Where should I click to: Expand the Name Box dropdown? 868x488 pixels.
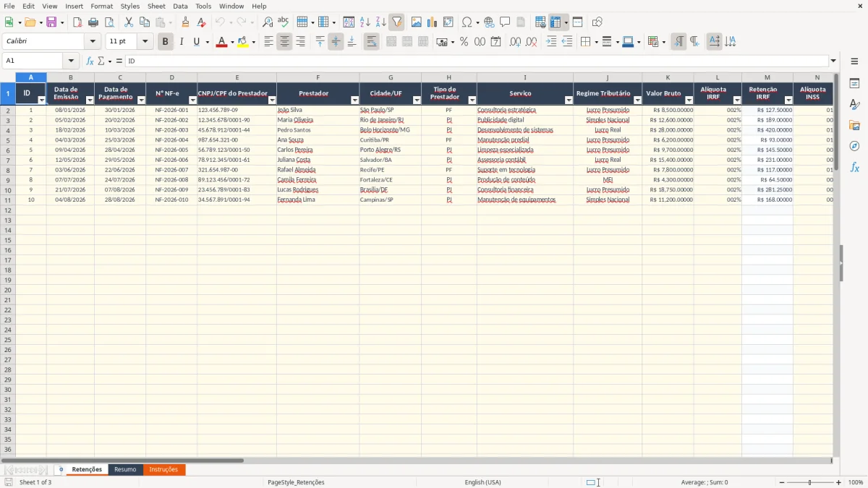point(71,61)
